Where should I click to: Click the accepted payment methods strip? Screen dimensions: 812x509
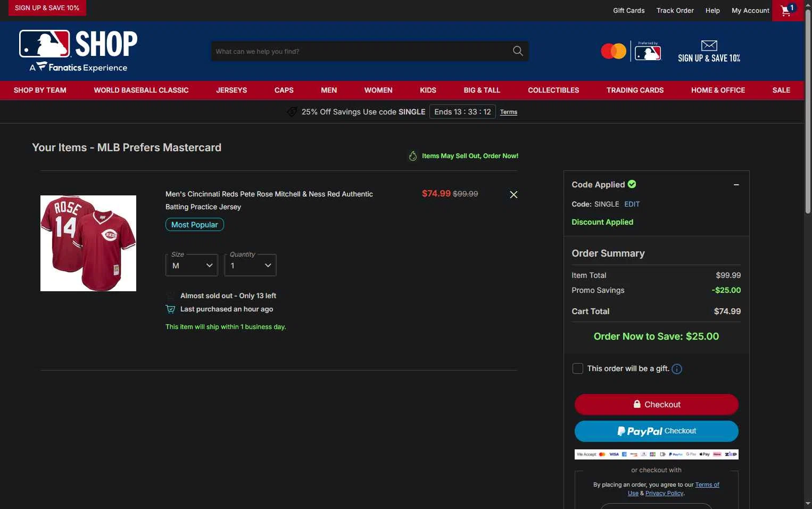click(x=656, y=454)
